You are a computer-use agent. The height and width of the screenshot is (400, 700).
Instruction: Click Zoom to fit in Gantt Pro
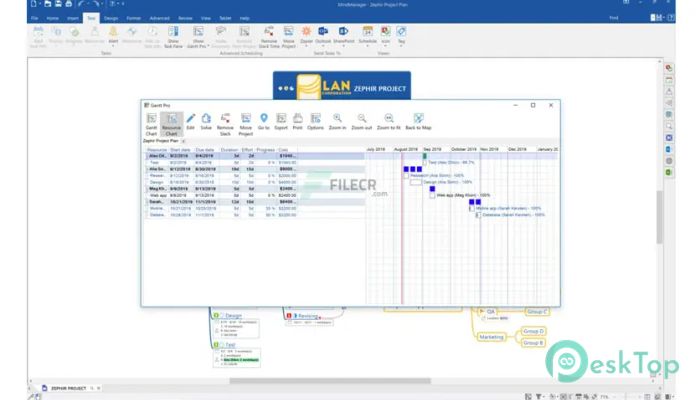tap(389, 121)
